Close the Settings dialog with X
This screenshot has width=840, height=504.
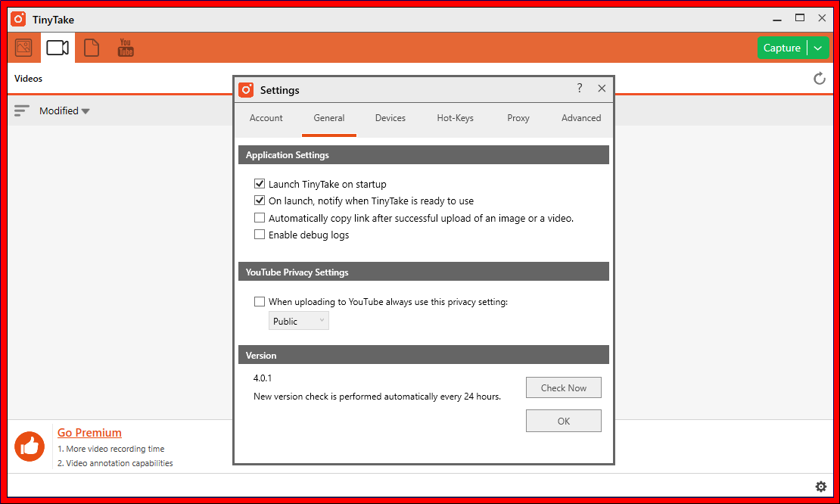pyautogui.click(x=602, y=89)
